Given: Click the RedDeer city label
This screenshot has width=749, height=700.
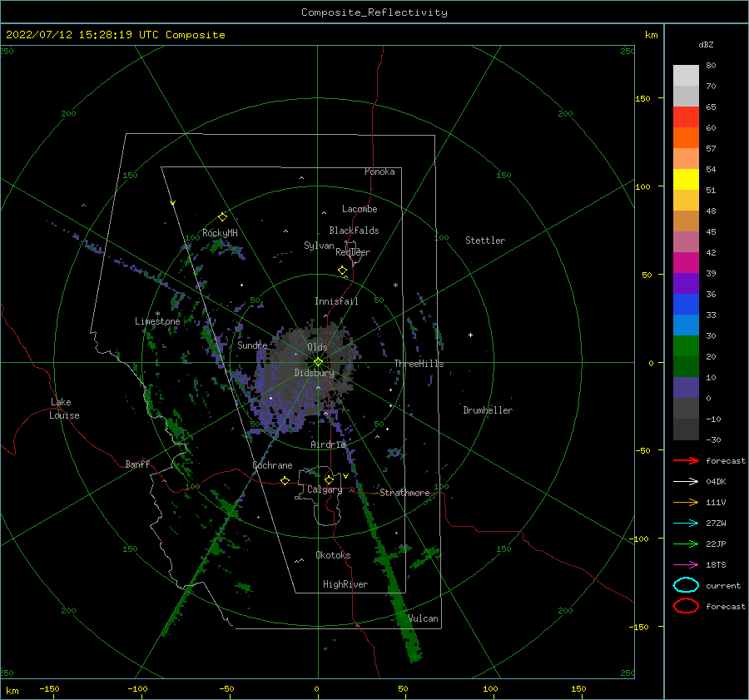Looking at the screenshot, I should 353,252.
